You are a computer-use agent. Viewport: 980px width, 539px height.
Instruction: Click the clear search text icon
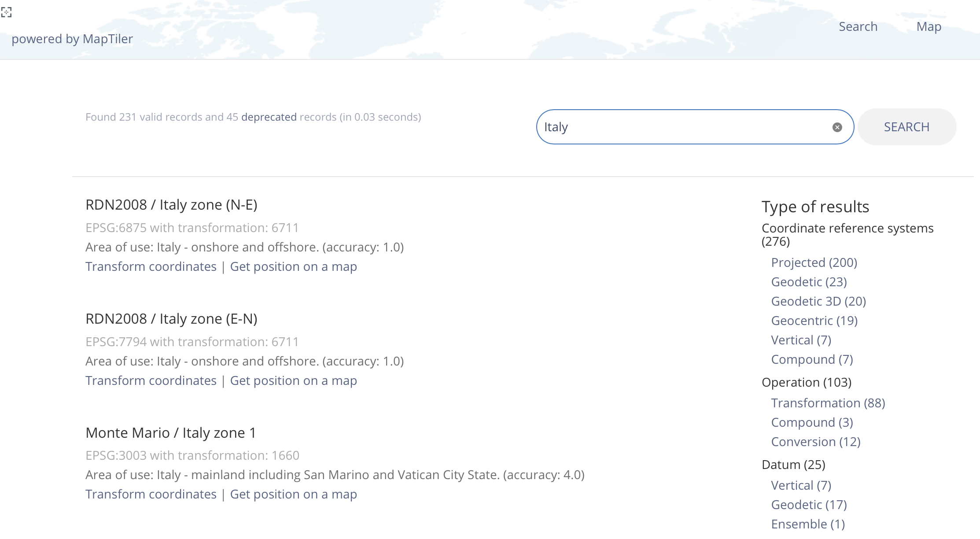[x=837, y=127]
